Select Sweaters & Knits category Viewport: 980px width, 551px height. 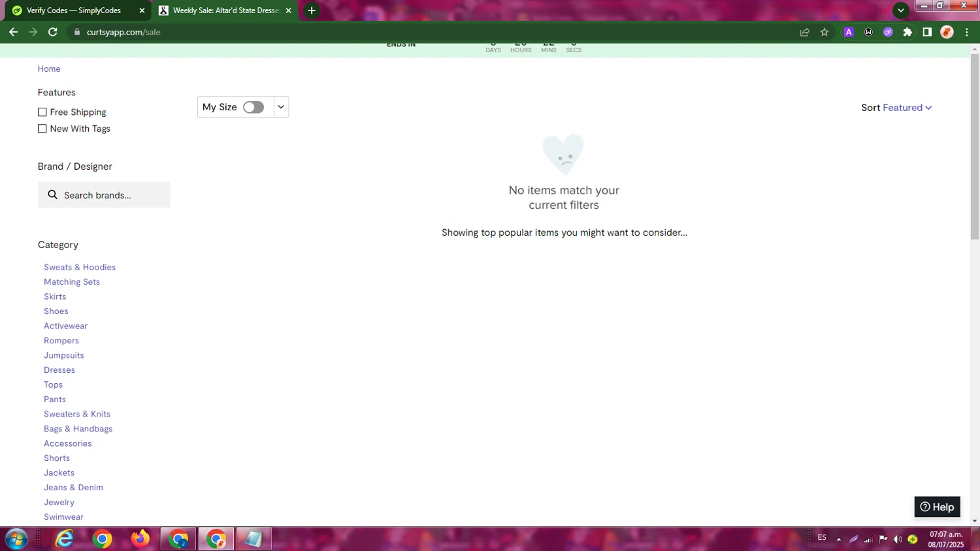[77, 414]
